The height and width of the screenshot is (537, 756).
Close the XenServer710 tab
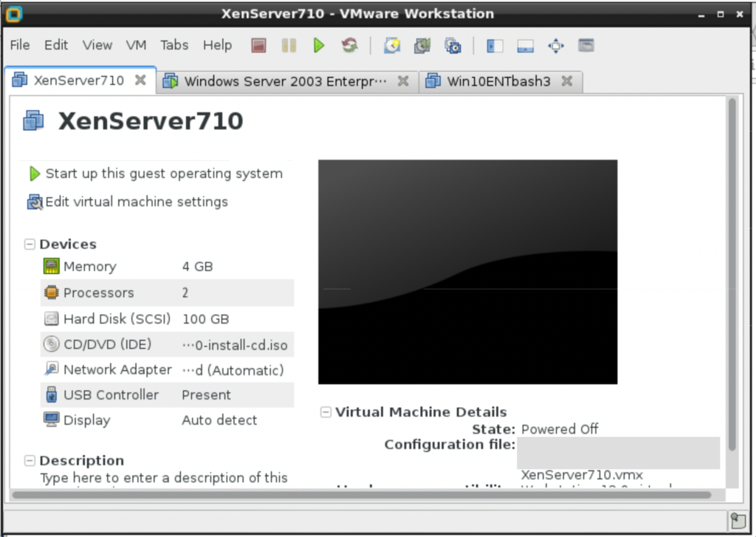coord(140,80)
